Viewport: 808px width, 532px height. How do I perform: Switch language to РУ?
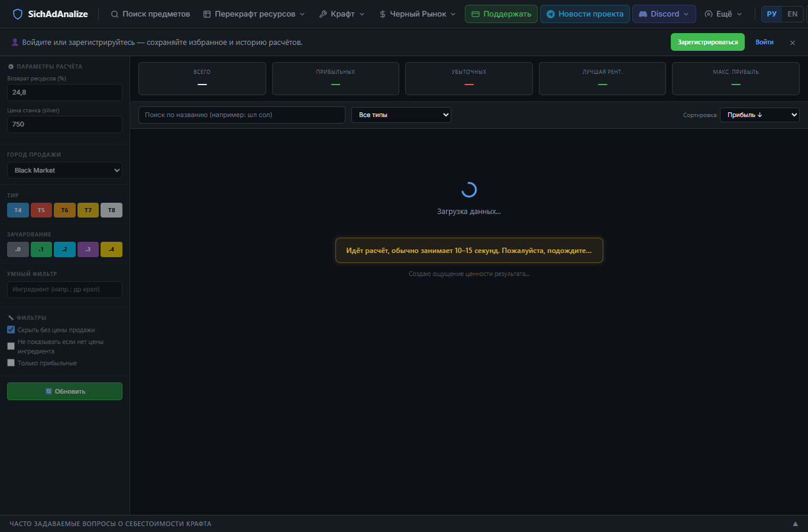[772, 14]
